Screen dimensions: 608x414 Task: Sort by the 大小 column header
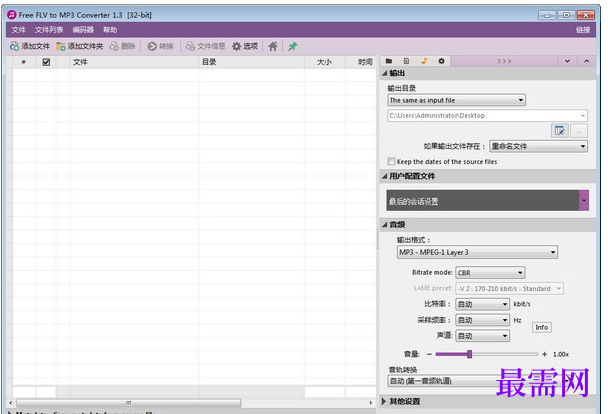coord(325,62)
